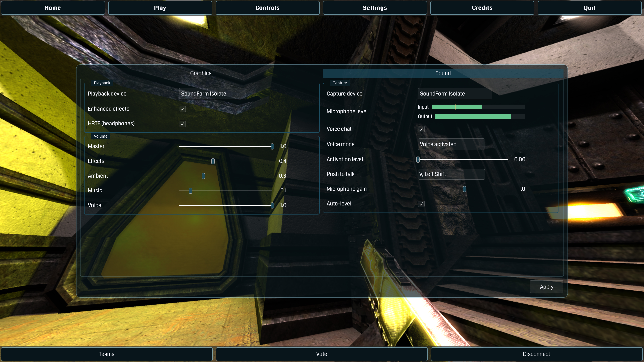This screenshot has width=644, height=362.
Task: Disconnect from the server
Action: pos(536,354)
